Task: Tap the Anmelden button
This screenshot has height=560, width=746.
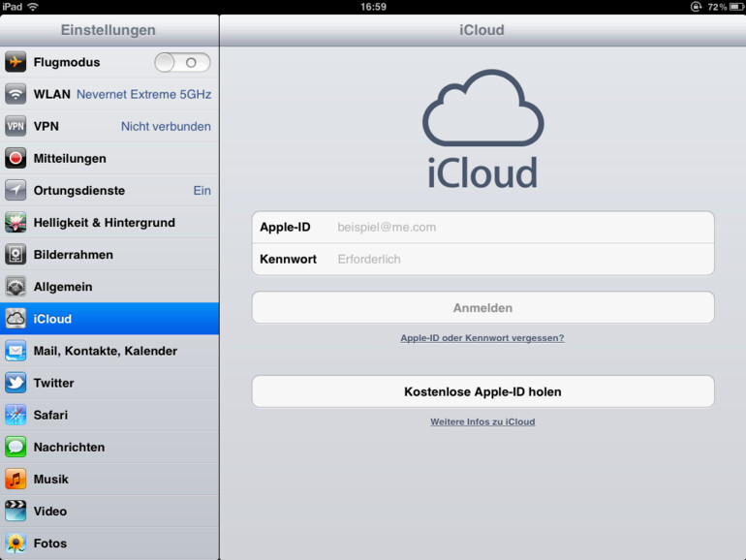Action: [482, 308]
